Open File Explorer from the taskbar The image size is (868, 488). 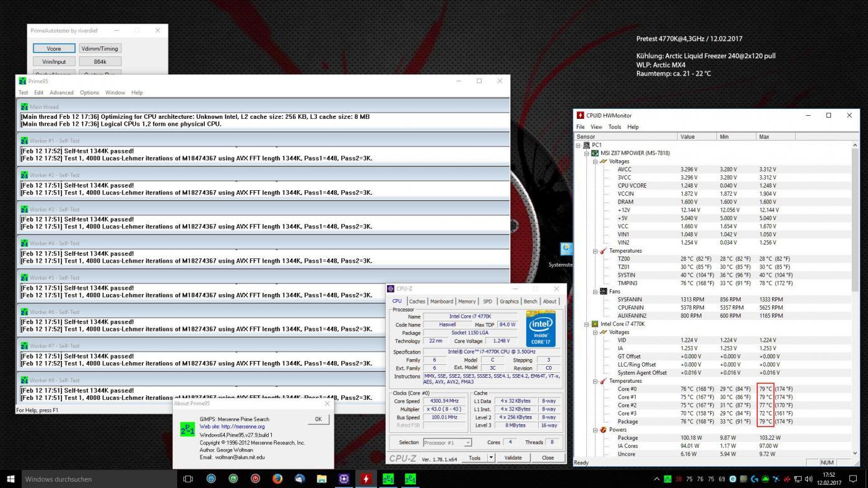pos(322,479)
